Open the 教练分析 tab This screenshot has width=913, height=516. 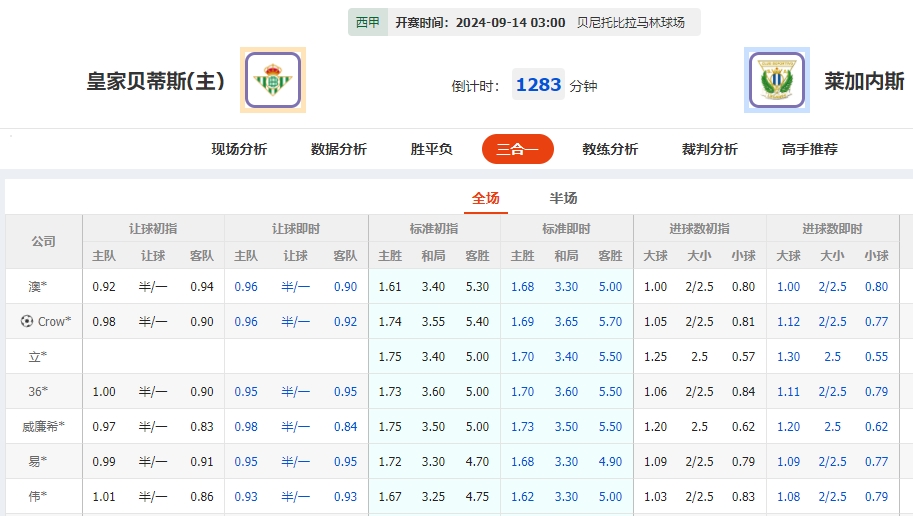click(x=610, y=149)
